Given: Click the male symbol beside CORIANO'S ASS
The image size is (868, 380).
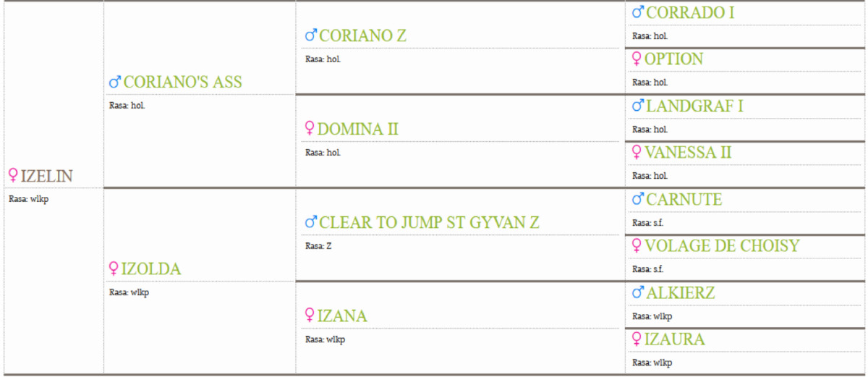Looking at the screenshot, I should (x=116, y=83).
